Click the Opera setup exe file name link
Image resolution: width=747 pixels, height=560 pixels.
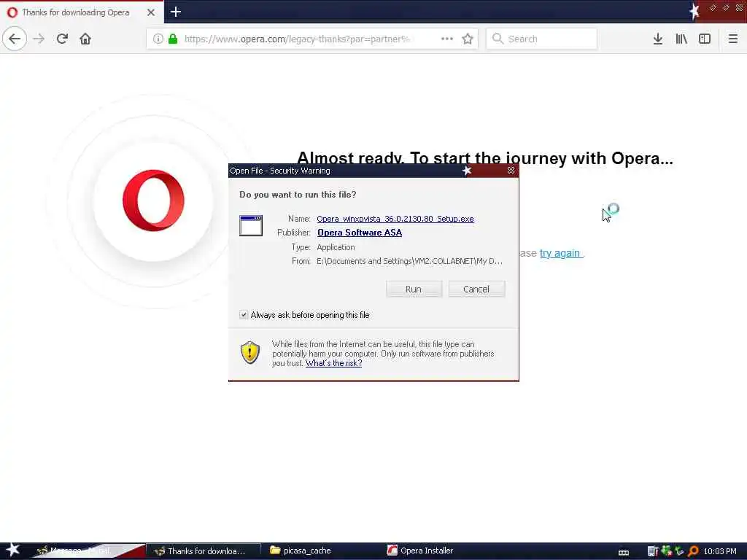pos(395,219)
